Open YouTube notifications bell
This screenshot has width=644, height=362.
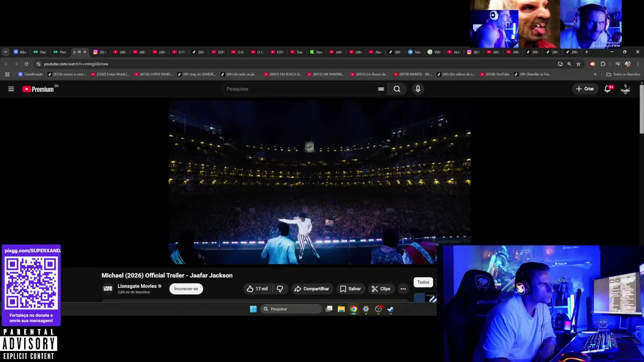[x=608, y=89]
